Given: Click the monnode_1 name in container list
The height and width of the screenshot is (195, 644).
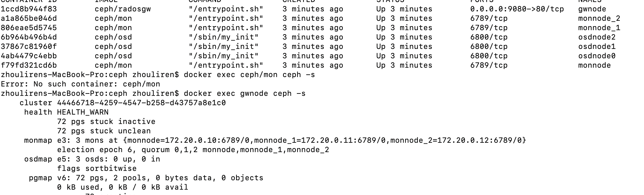Looking at the screenshot, I should 599,28.
